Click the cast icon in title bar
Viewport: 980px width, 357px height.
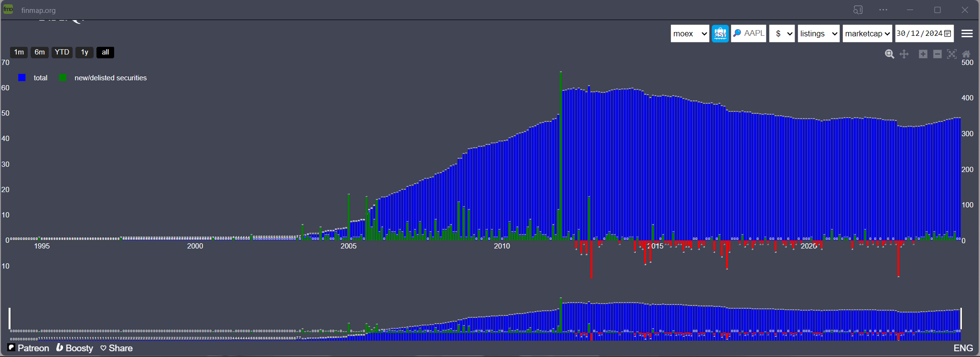click(858, 10)
